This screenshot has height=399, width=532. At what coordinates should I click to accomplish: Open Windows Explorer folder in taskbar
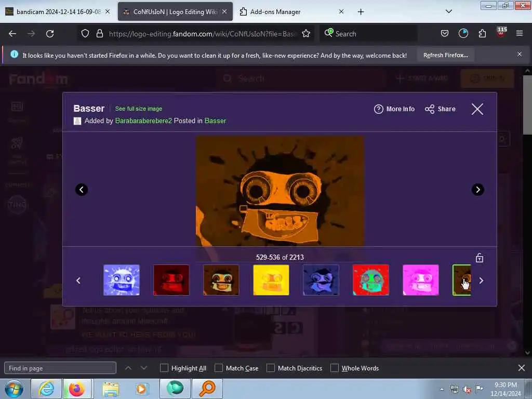pyautogui.click(x=110, y=389)
